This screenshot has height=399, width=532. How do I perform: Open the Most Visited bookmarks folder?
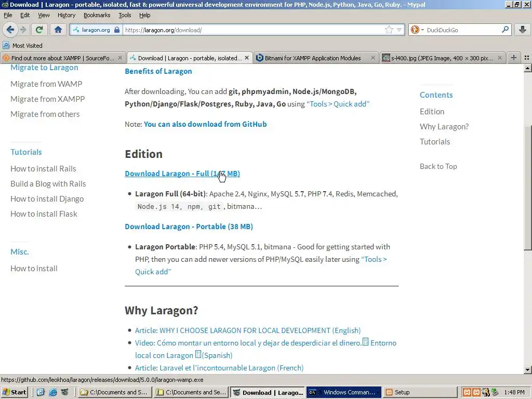pyautogui.click(x=23, y=46)
